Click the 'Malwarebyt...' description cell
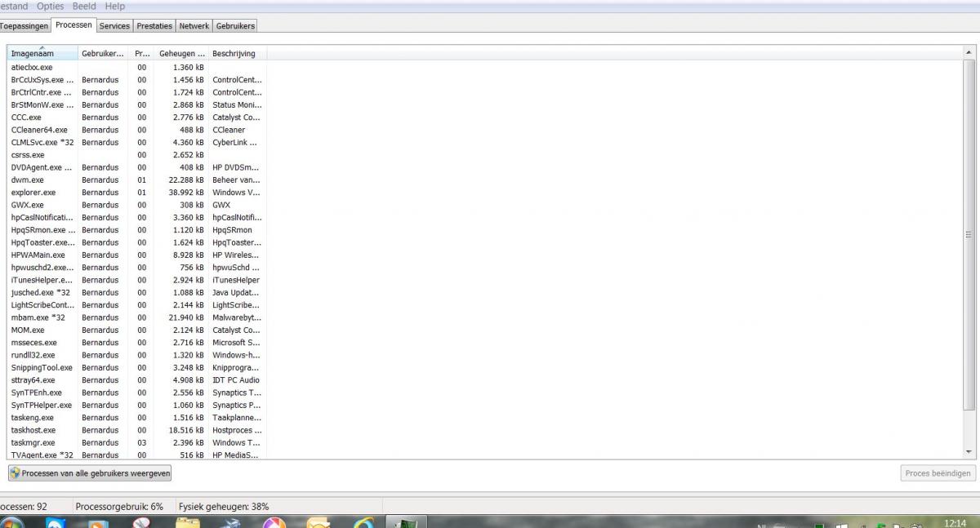This screenshot has width=980, height=528. click(237, 317)
